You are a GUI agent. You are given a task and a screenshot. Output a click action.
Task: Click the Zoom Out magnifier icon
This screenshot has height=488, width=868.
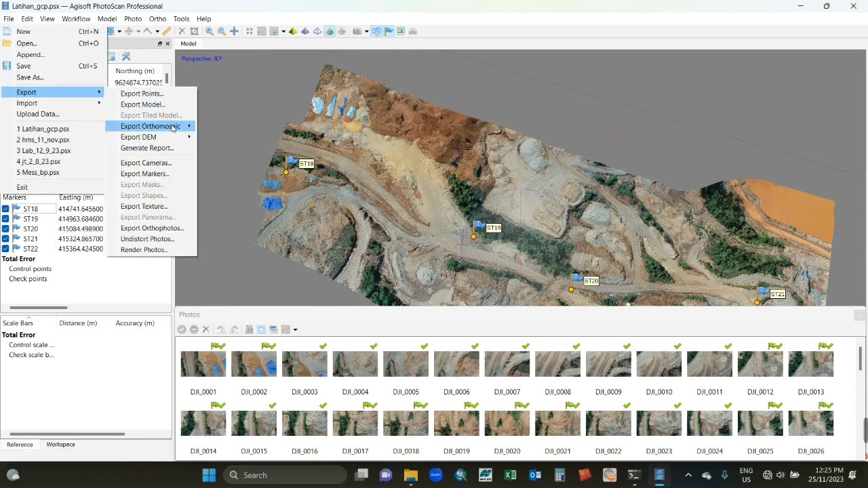coord(222,31)
